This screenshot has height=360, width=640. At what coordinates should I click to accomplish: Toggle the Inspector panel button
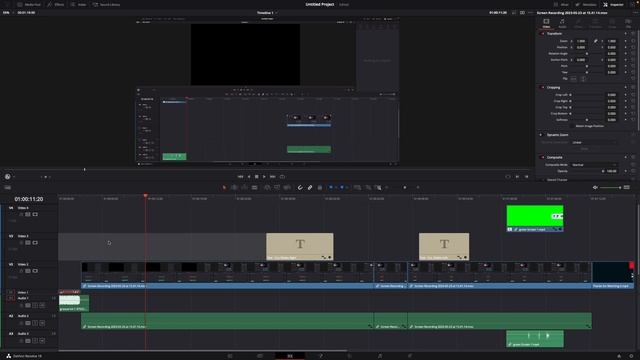613,4
